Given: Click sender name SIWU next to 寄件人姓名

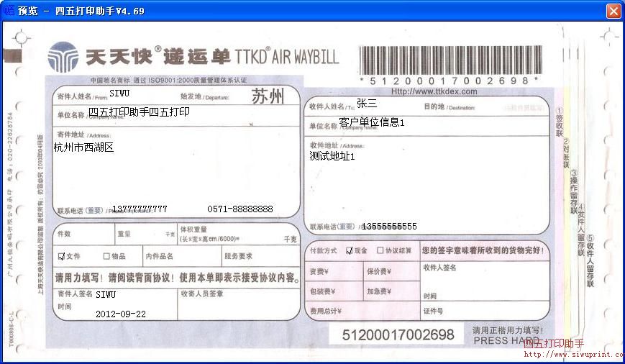Looking at the screenshot, I should coord(119,94).
